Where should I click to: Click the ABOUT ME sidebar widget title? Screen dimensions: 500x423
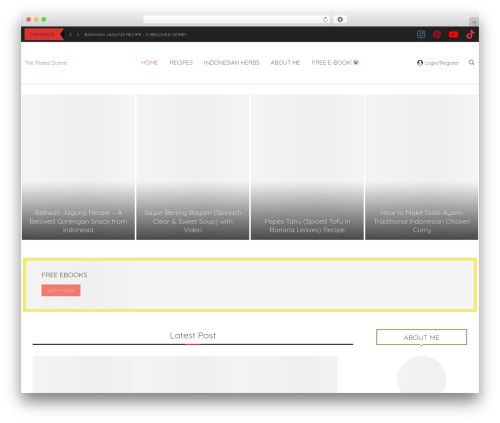pyautogui.click(x=421, y=337)
